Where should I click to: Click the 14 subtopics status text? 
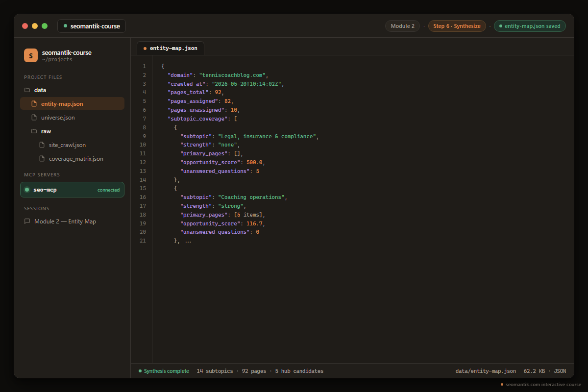[215, 371]
